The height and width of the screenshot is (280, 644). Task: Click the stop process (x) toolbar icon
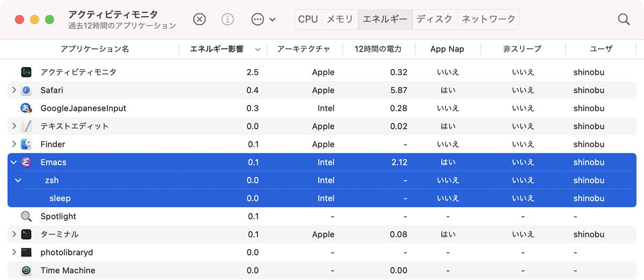[x=199, y=19]
